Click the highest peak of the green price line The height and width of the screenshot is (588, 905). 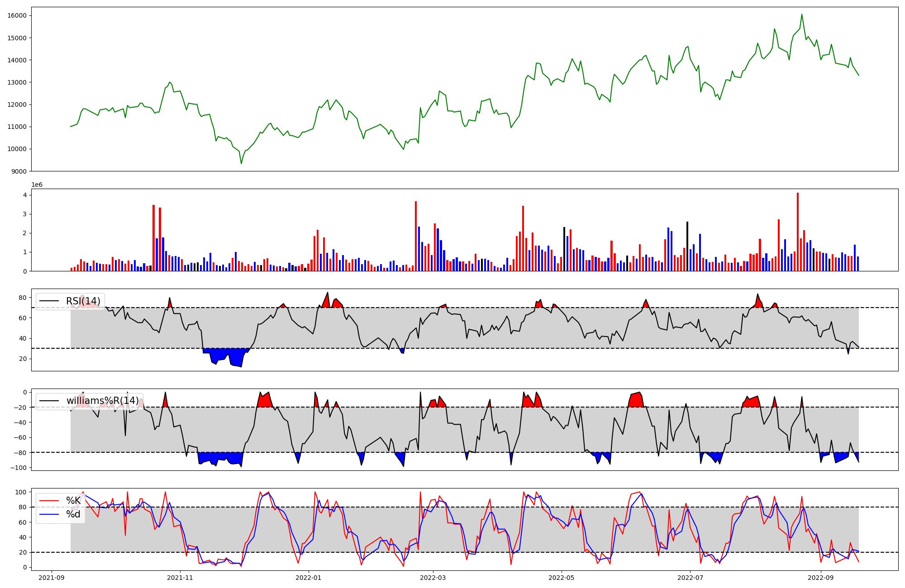[x=802, y=15]
